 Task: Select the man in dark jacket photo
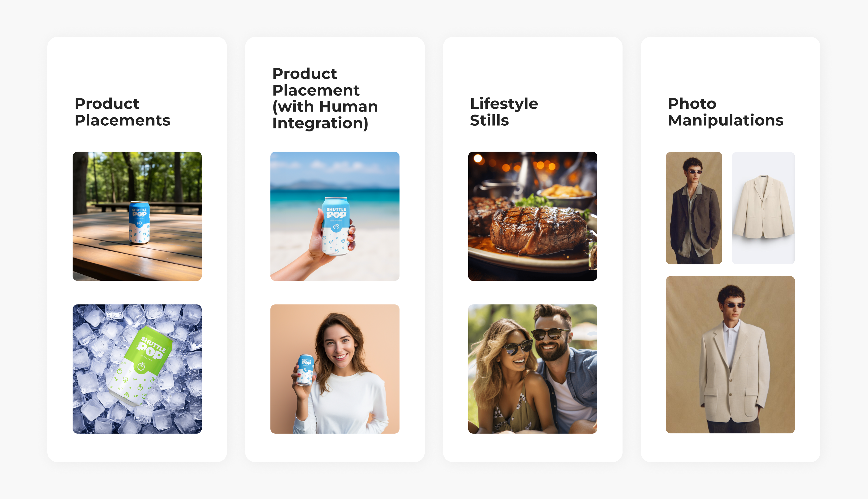pyautogui.click(x=694, y=208)
